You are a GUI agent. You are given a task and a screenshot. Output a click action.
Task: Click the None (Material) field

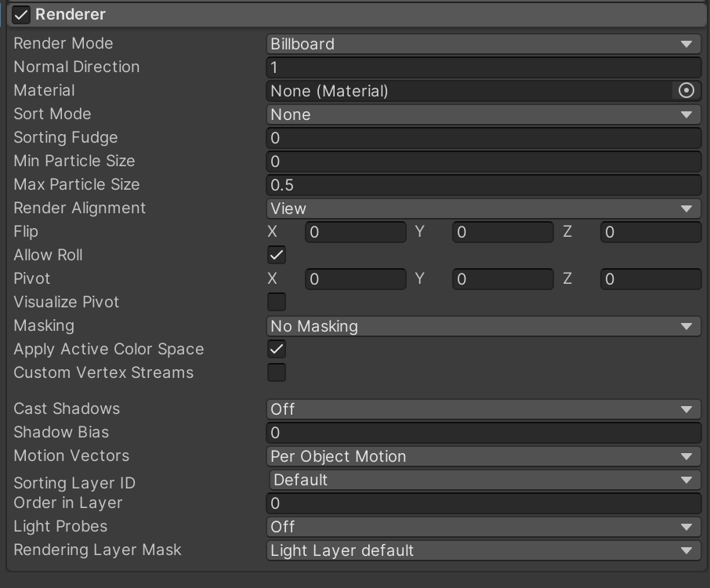(x=469, y=91)
